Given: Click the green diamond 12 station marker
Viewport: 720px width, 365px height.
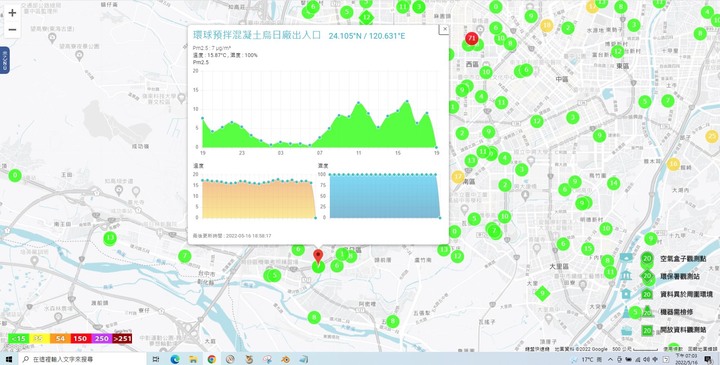Looking at the screenshot, I should click(366, 17).
